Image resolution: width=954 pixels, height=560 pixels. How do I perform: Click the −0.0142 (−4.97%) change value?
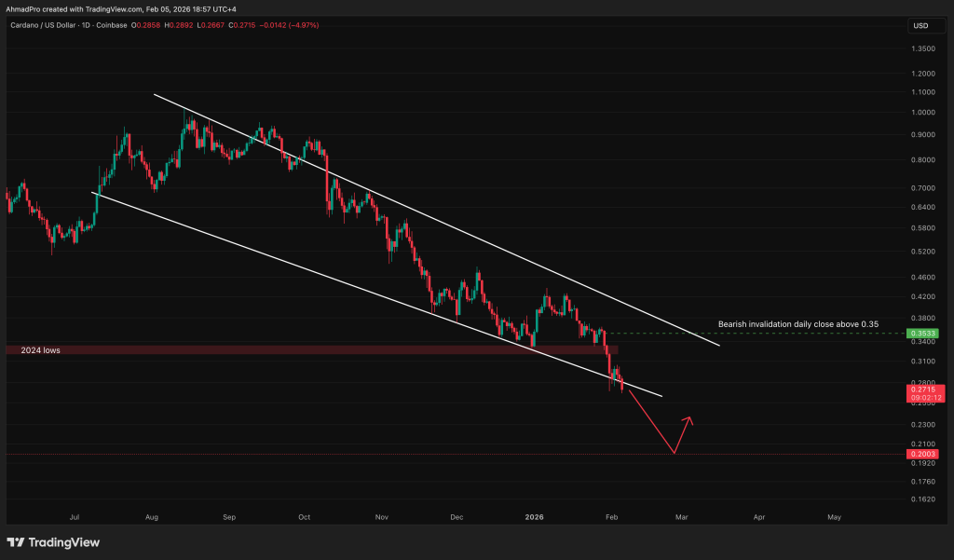tap(289, 25)
